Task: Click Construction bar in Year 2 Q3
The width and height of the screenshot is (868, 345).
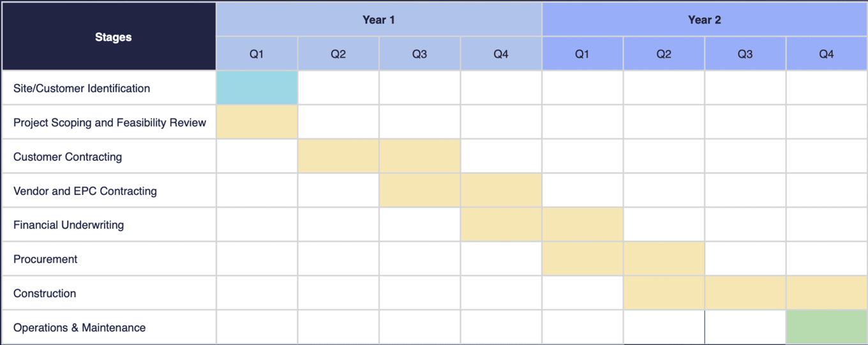Action: (x=745, y=293)
